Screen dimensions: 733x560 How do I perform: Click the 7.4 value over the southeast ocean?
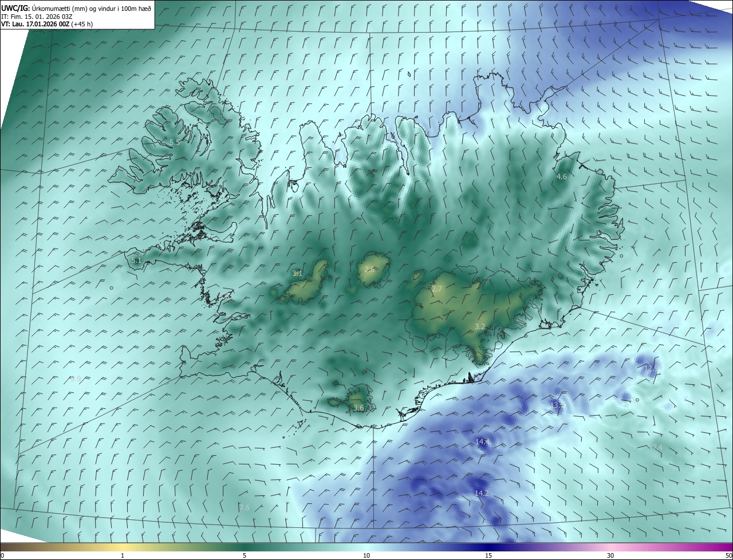657,447
